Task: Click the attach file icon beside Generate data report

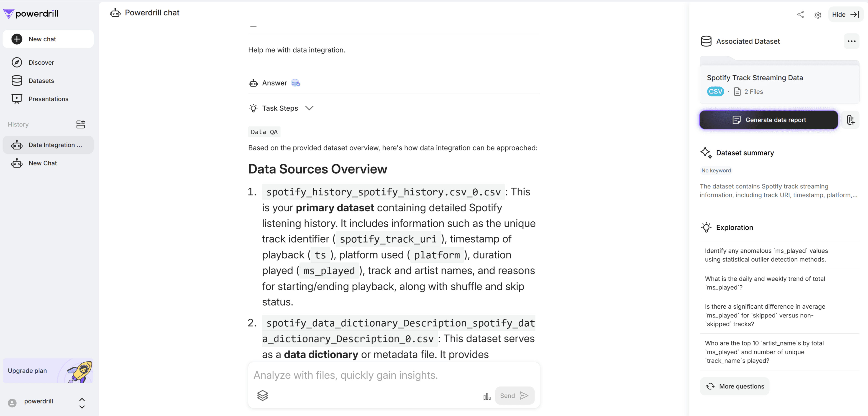Action: pyautogui.click(x=850, y=120)
